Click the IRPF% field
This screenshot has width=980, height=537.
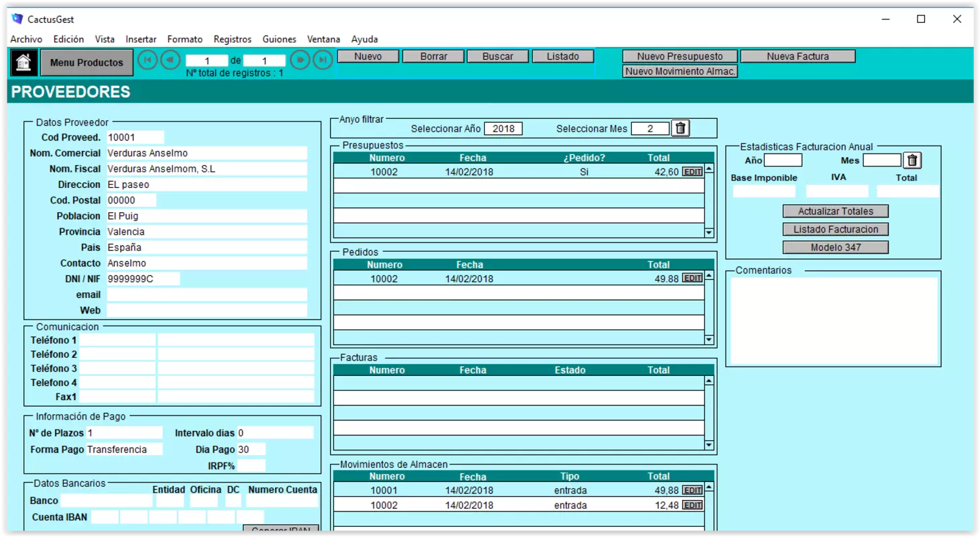252,465
